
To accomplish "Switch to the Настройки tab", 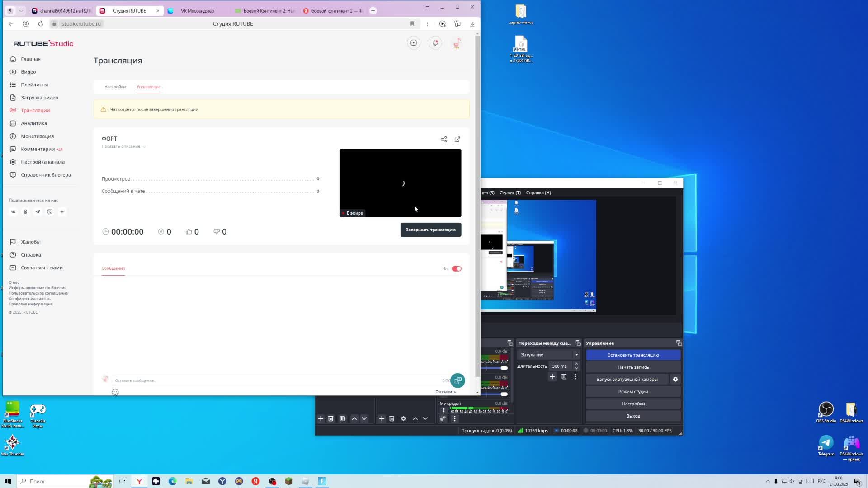I will click(115, 87).
